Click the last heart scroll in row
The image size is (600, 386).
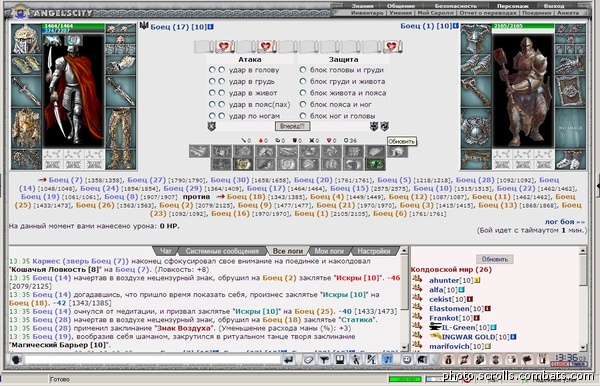tap(392, 47)
